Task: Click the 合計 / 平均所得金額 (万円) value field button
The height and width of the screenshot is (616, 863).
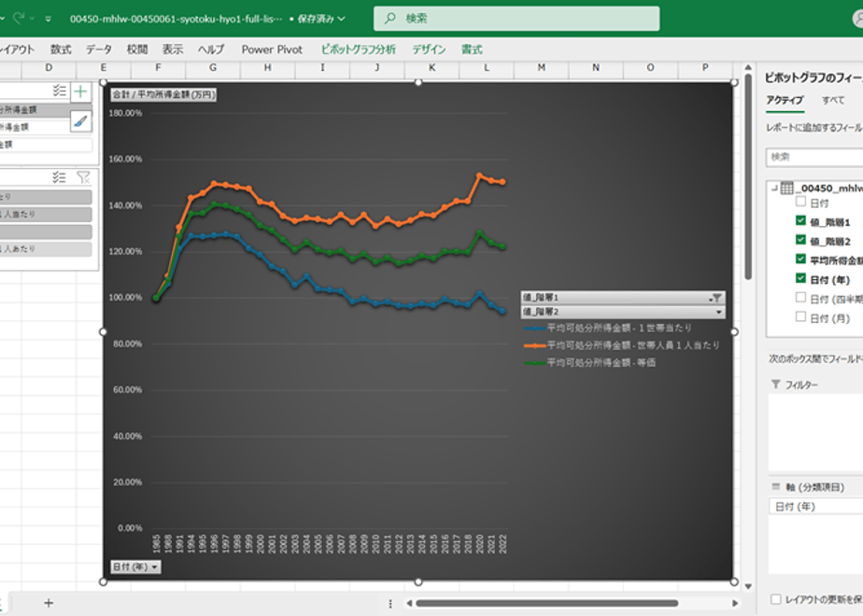Action: (x=163, y=94)
